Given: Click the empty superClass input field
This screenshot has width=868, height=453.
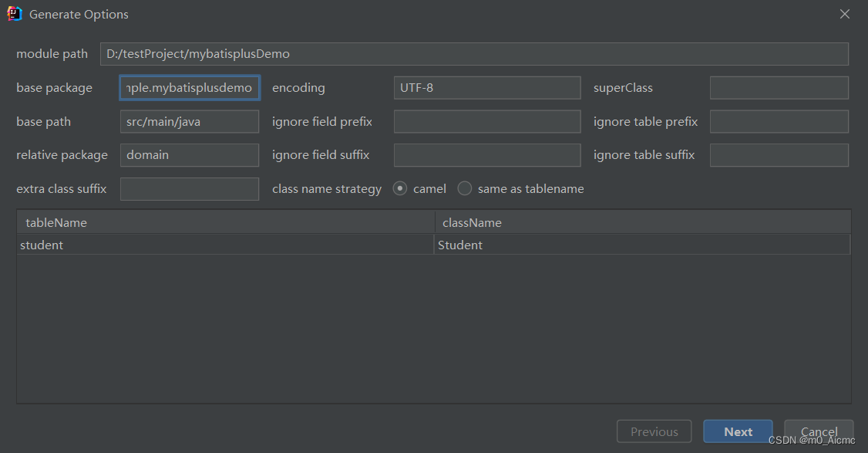Looking at the screenshot, I should 779,87.
